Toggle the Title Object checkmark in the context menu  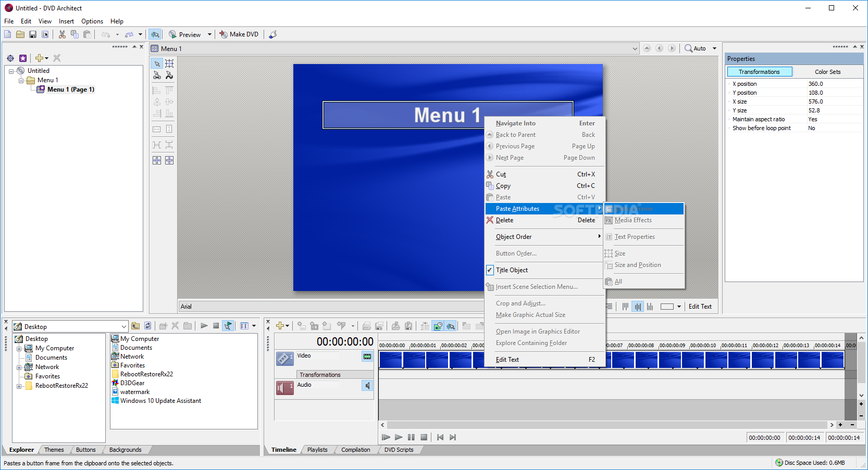[490, 270]
